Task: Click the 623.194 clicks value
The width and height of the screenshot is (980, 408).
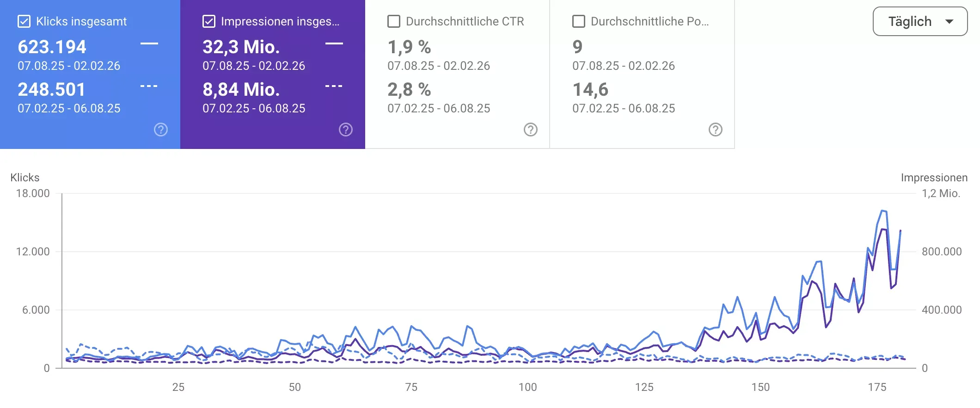Action: tap(51, 47)
